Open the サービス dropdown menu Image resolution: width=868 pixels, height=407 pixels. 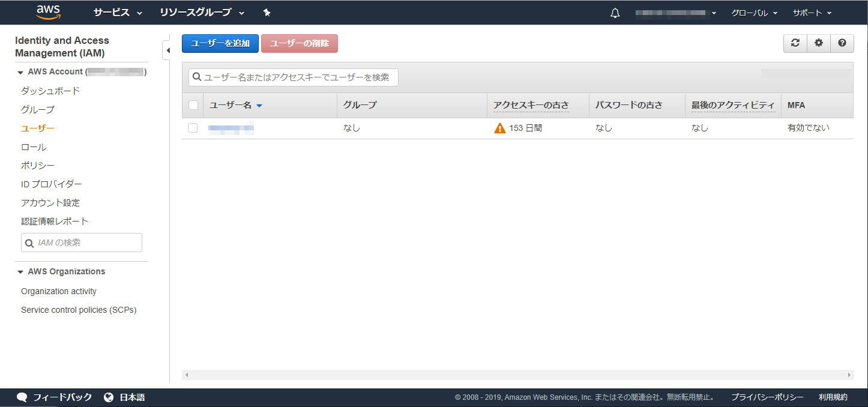(x=118, y=13)
